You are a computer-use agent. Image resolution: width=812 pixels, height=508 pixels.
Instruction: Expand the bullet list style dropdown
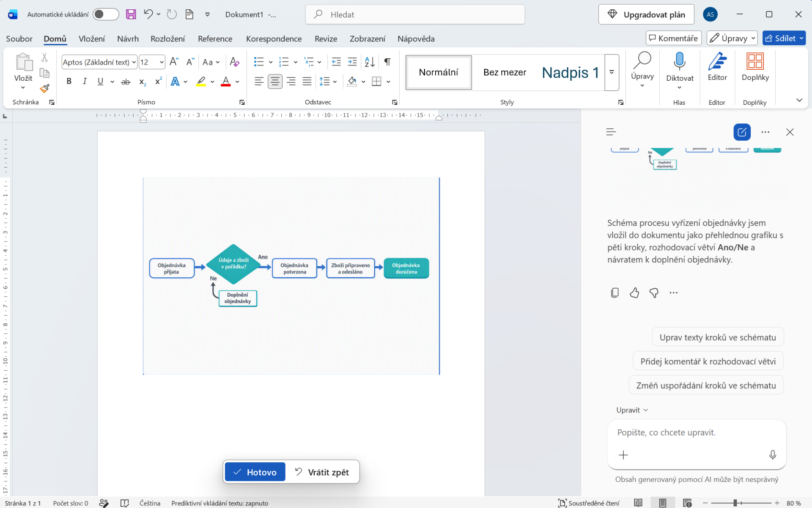click(271, 62)
